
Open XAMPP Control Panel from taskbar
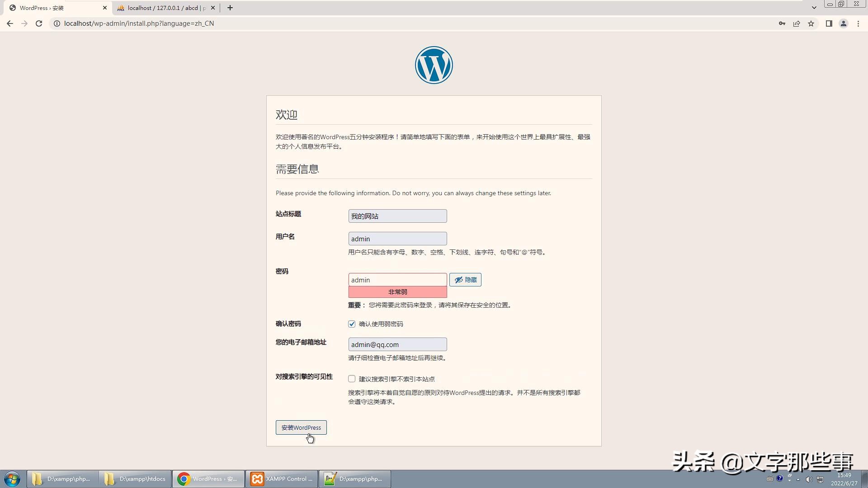coord(282,479)
